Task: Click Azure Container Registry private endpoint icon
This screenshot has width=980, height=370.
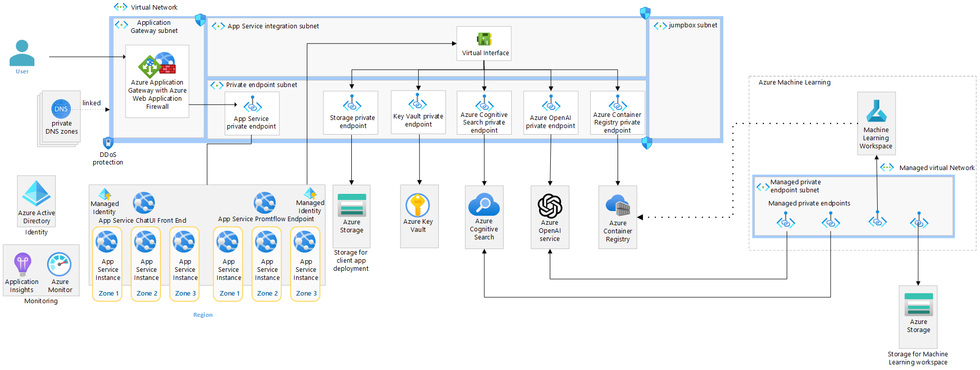Action: pos(618,104)
